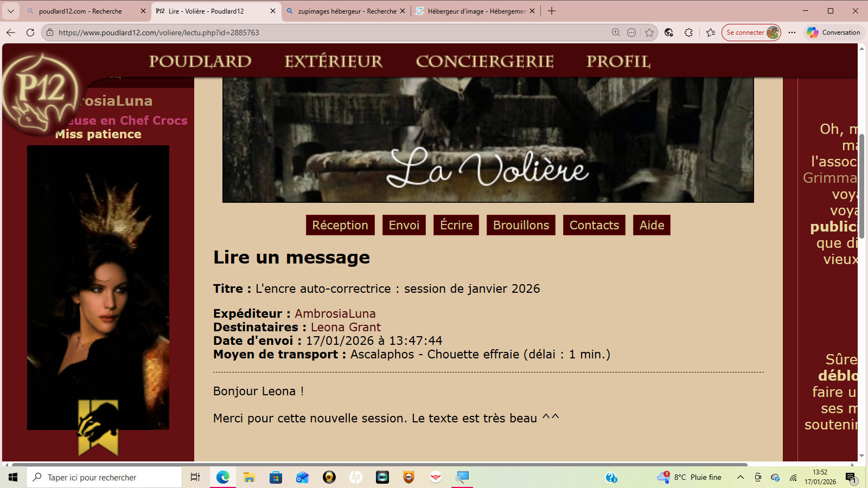This screenshot has width=868, height=488.
Task: Open Microsoft Edge from the taskbar
Action: click(x=222, y=477)
